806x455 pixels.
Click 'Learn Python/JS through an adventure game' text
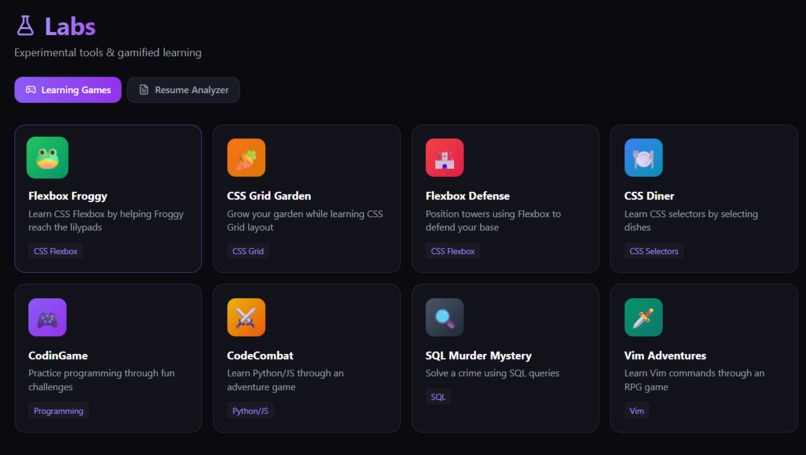click(x=285, y=380)
